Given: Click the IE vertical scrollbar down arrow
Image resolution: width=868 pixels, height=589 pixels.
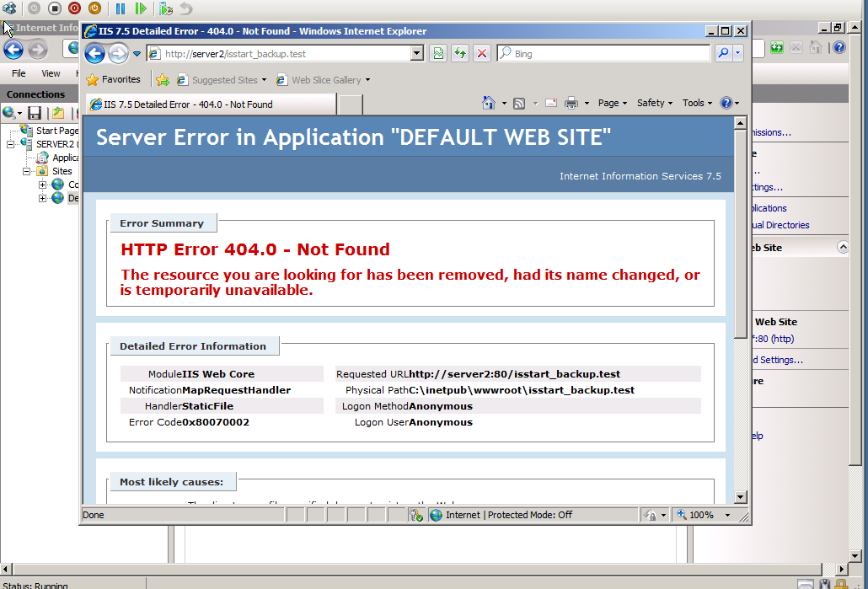Looking at the screenshot, I should pos(741,496).
